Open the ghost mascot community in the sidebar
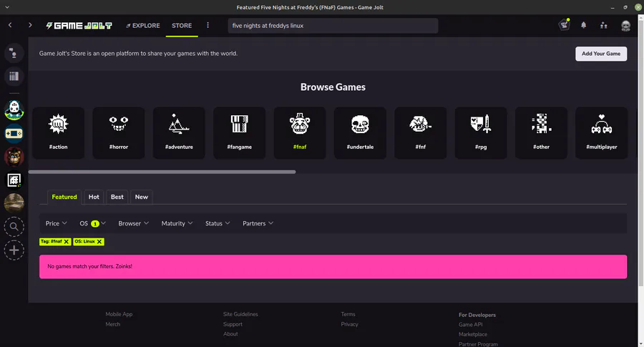This screenshot has width=644, height=347. point(14,110)
